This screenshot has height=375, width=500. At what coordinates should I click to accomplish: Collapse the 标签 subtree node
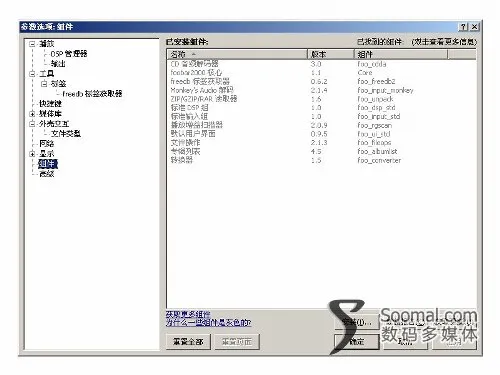coord(44,84)
